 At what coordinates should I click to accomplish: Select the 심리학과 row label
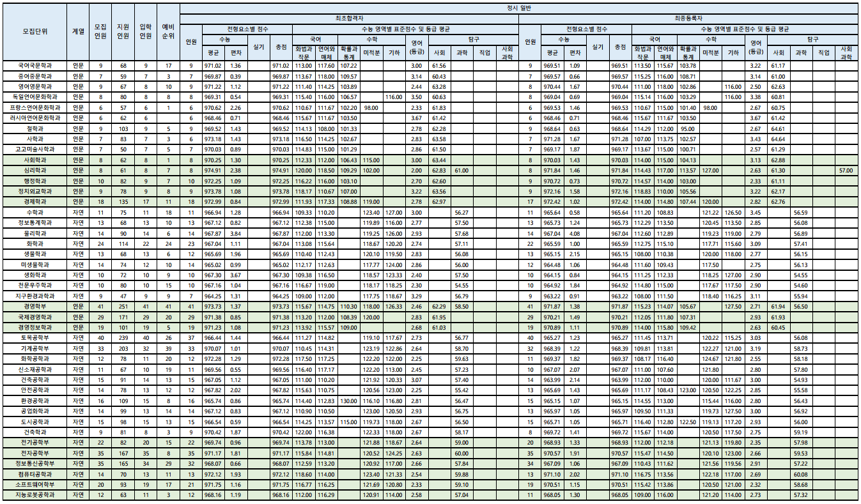(x=35, y=171)
